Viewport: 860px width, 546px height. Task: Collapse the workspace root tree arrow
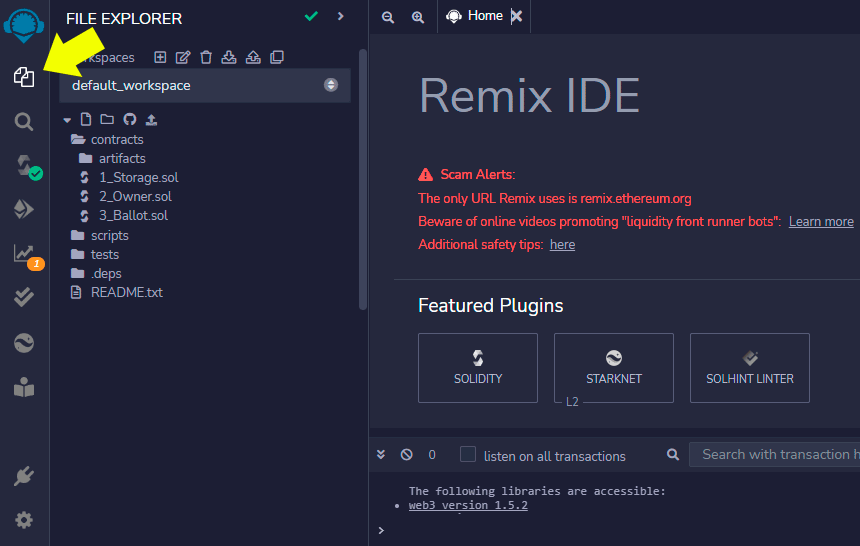click(67, 120)
